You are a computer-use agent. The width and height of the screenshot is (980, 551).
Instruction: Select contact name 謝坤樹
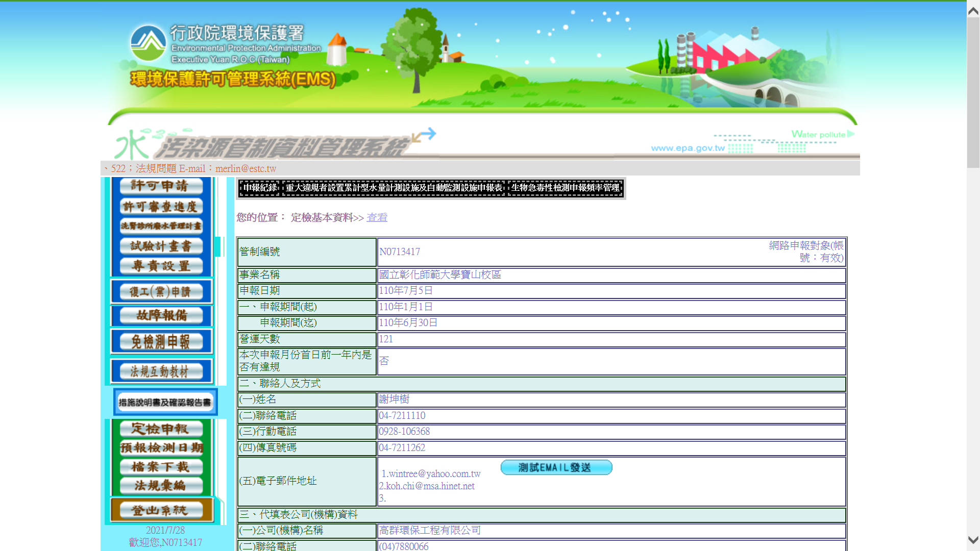pyautogui.click(x=394, y=399)
